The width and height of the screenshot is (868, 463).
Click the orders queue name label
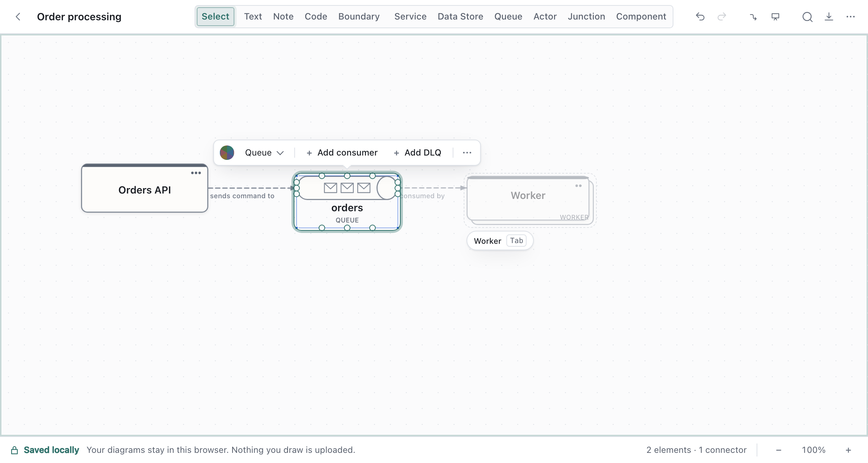(x=347, y=208)
